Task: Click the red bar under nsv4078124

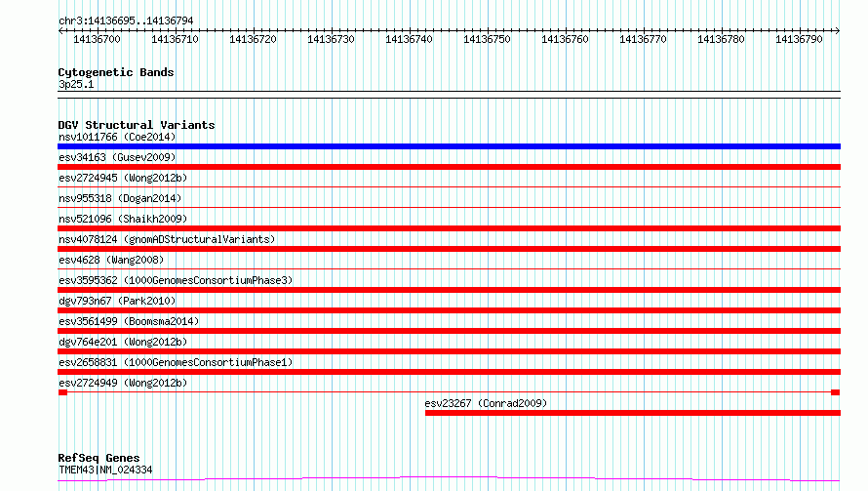Action: (x=449, y=249)
